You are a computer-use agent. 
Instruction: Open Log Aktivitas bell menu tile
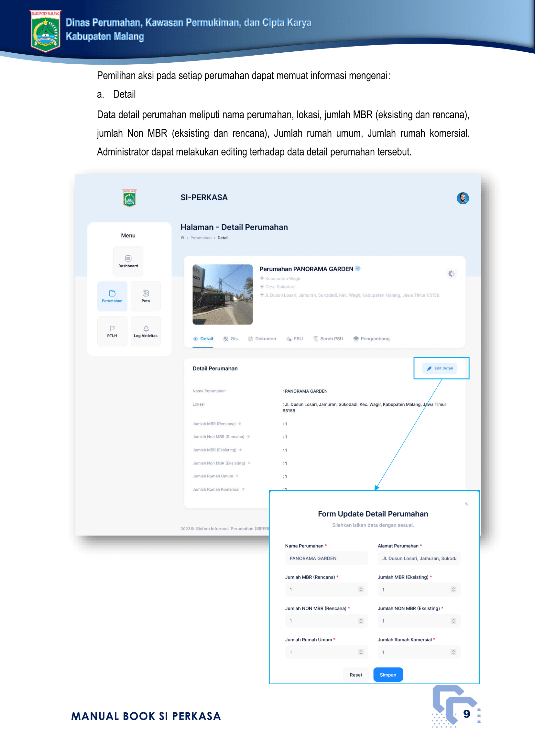click(x=146, y=331)
